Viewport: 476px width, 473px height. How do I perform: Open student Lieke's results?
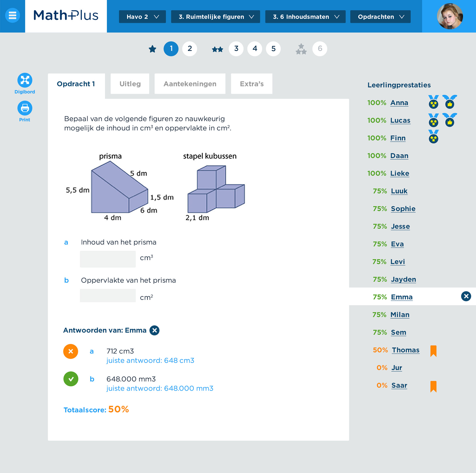[400, 173]
